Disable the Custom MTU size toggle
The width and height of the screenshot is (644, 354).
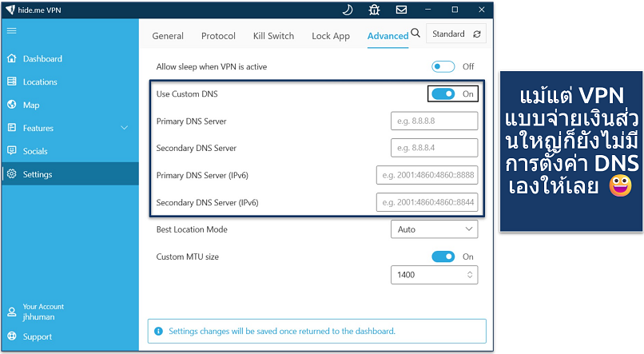tap(443, 257)
